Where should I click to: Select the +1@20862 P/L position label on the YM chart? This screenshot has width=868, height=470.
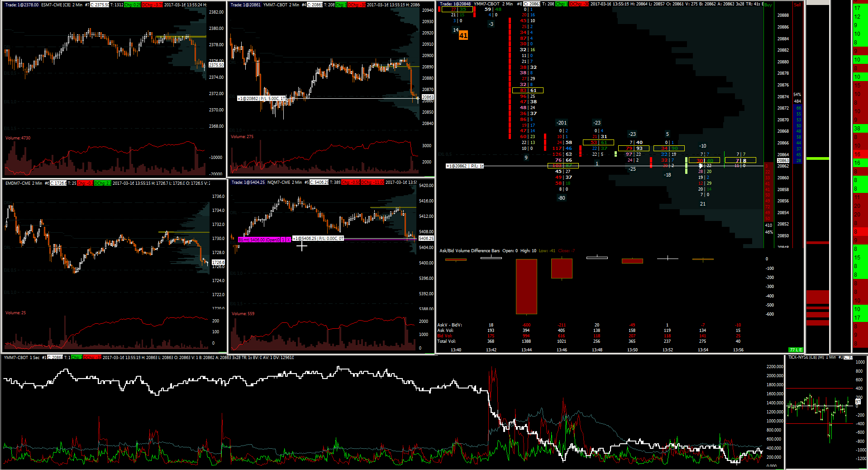point(262,98)
